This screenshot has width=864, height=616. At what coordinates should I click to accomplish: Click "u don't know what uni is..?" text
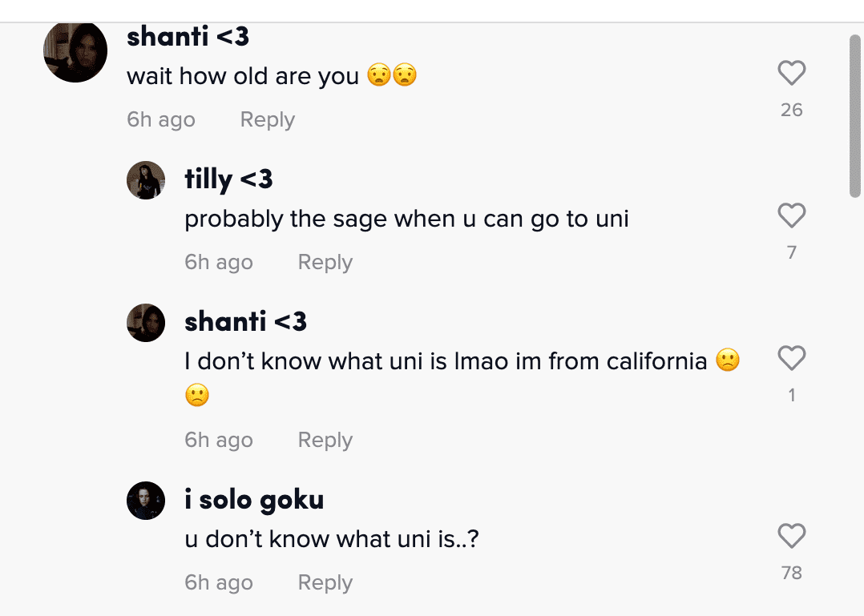coord(332,539)
